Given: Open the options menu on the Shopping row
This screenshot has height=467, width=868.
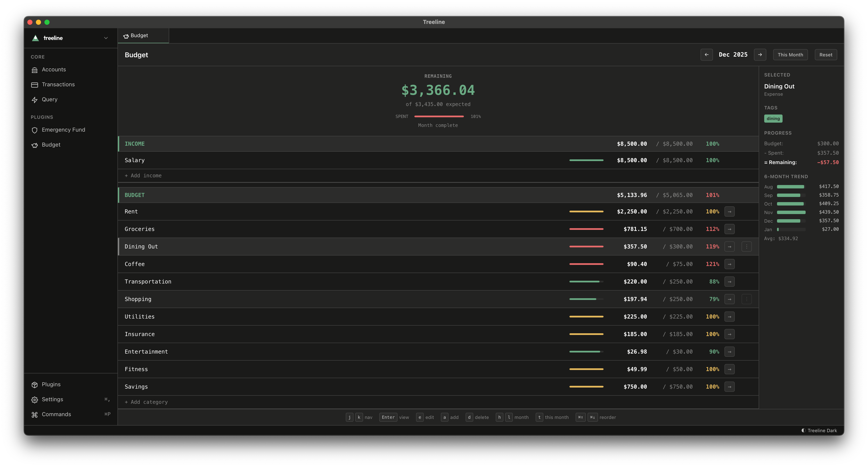Looking at the screenshot, I should 746,299.
